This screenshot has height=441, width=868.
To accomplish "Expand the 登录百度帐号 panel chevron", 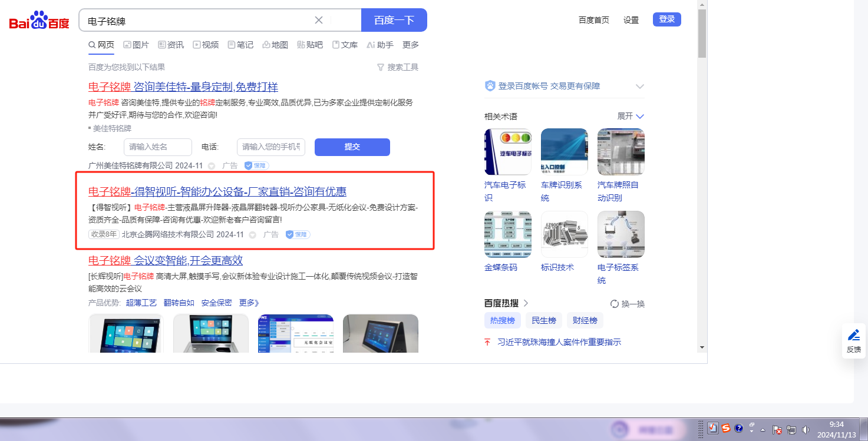I will 640,87.
